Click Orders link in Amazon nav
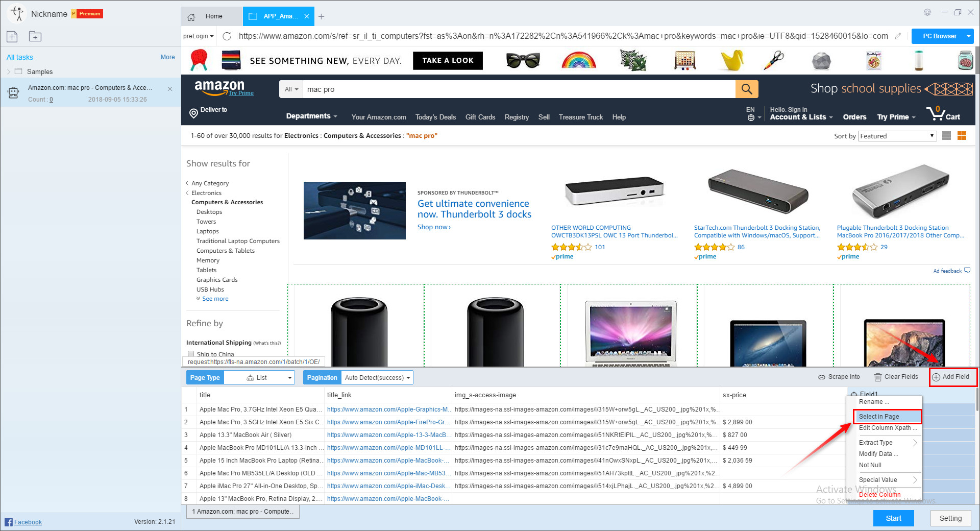Screen dimensions: 980x531 [x=854, y=117]
